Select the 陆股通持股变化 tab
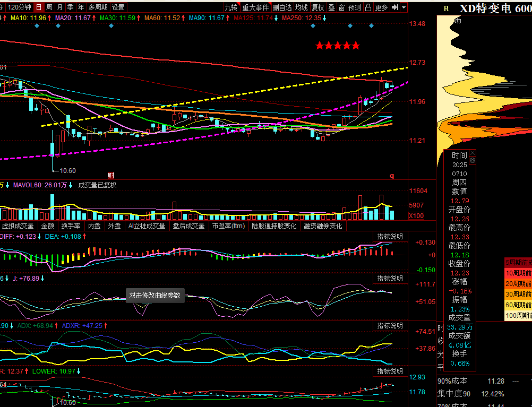 click(x=274, y=226)
